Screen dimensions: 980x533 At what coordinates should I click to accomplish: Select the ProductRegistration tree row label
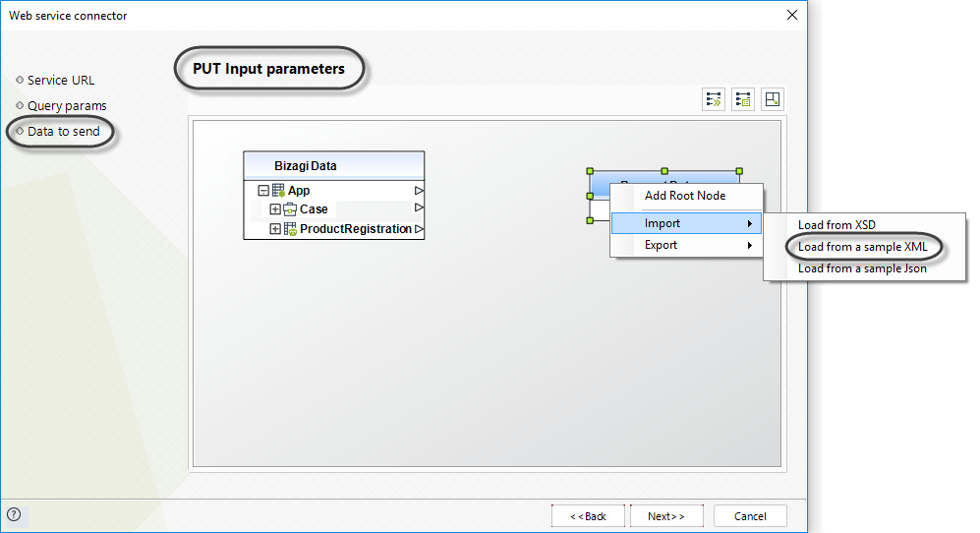click(356, 229)
